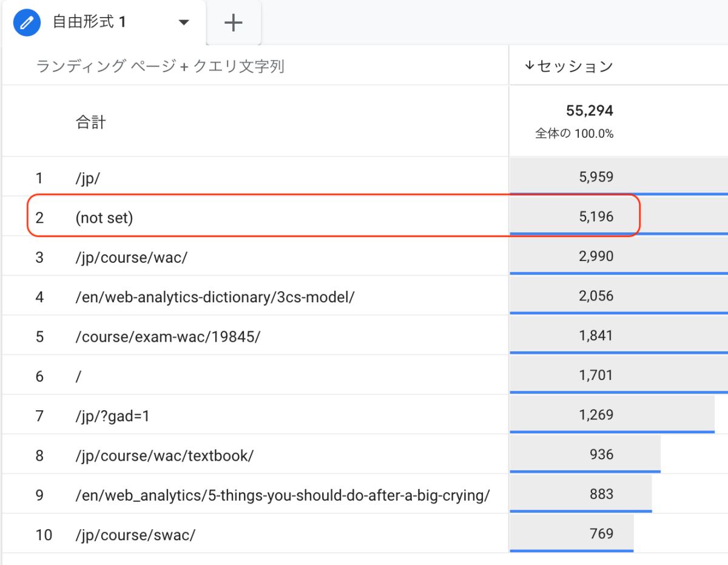Click the sessions value 1,701

pos(596,375)
